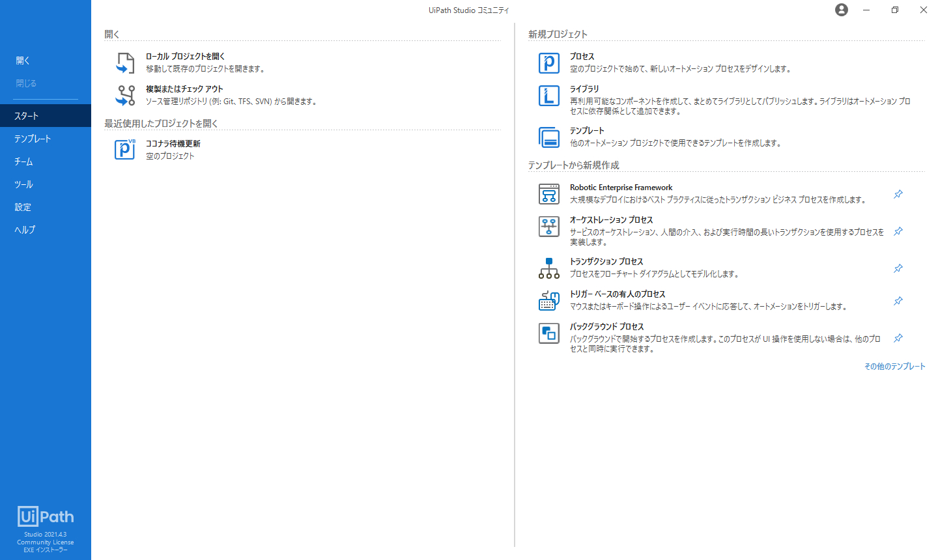
Task: Select the オーケストレーション プロセス title
Action: tap(611, 220)
